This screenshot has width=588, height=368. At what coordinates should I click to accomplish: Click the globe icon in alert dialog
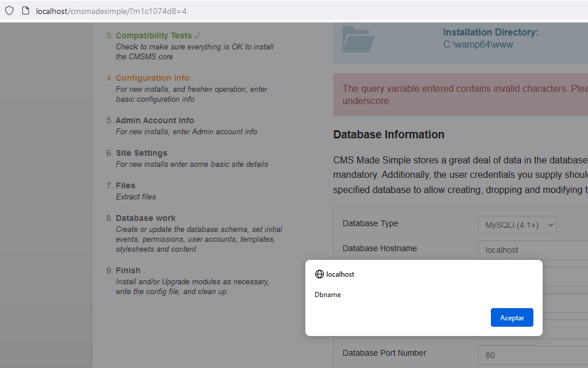[319, 274]
